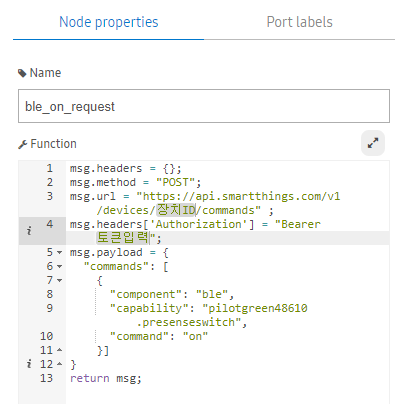407x404 pixels.
Task: Click the tag icon beside Name
Action: (22, 73)
